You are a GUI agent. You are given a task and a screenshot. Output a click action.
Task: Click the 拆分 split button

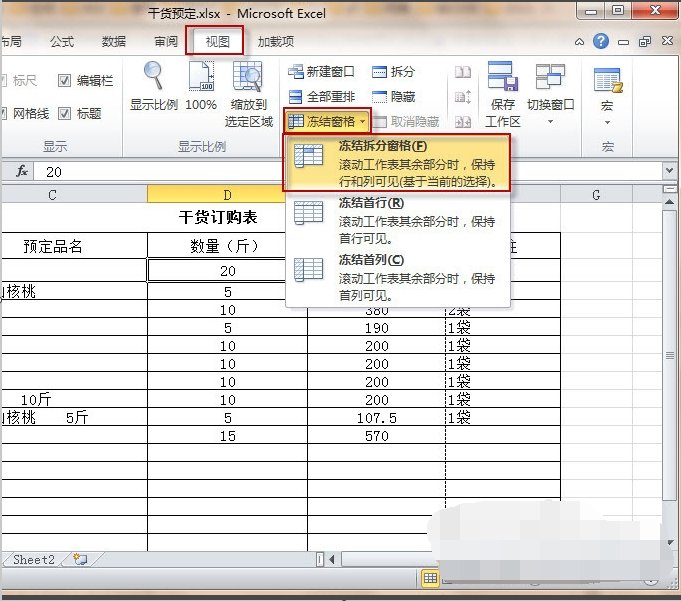(x=393, y=72)
